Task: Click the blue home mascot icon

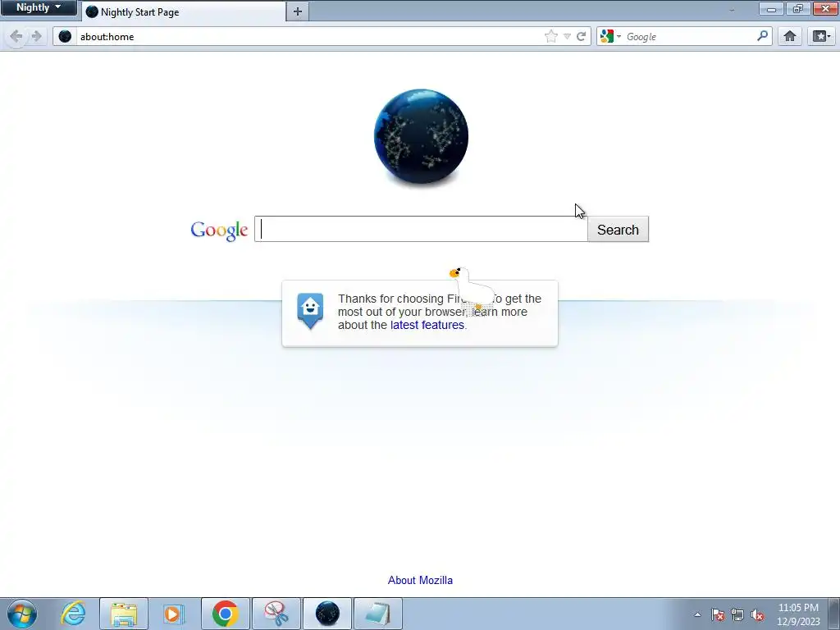Action: [x=311, y=311]
